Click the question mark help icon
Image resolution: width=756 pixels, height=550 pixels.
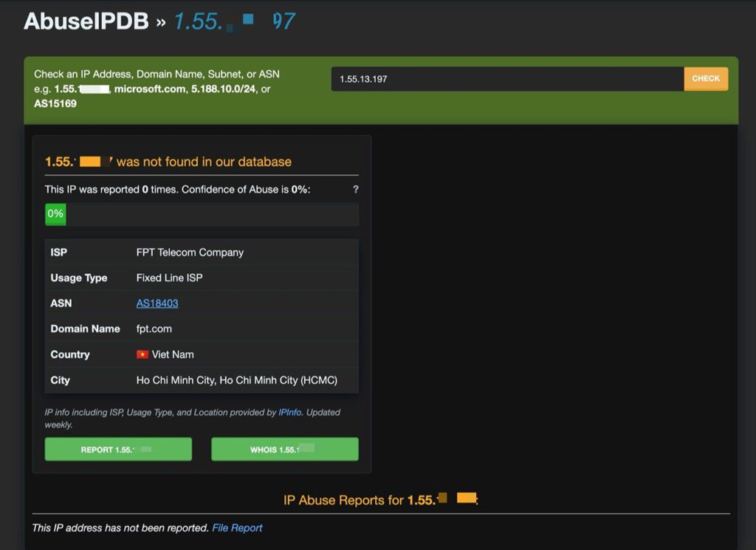point(356,190)
